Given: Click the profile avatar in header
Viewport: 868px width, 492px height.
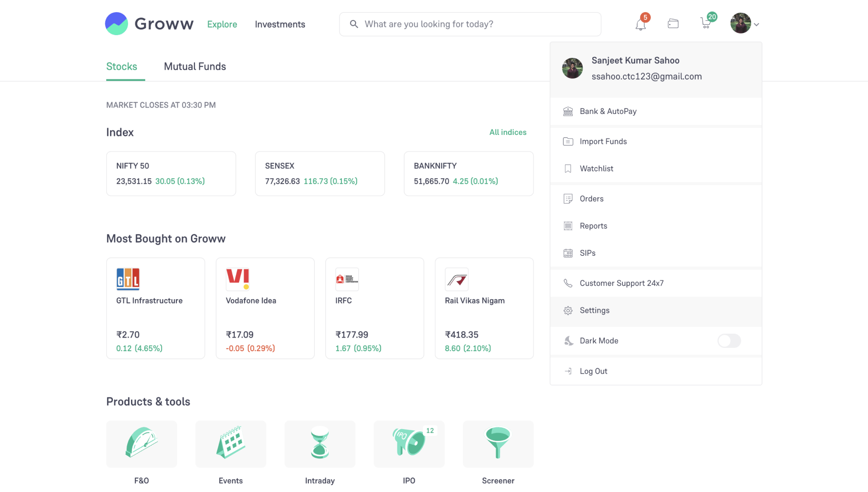Looking at the screenshot, I should point(740,23).
